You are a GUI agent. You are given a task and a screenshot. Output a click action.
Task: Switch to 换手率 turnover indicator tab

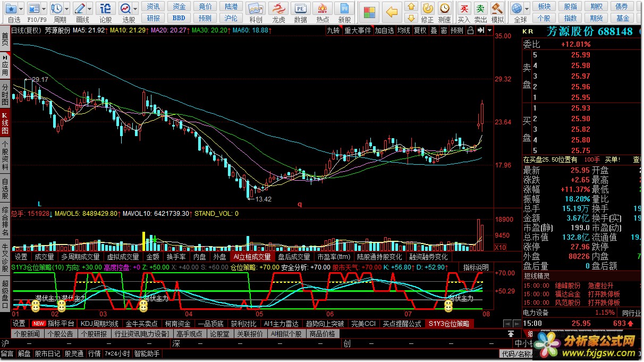(176, 257)
